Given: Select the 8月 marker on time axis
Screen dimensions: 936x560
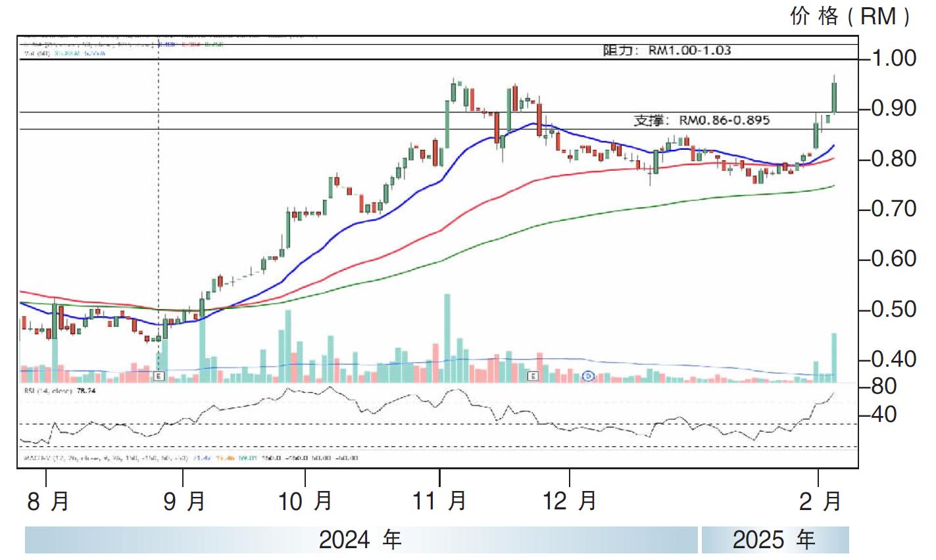Looking at the screenshot, I should pyautogui.click(x=48, y=502).
